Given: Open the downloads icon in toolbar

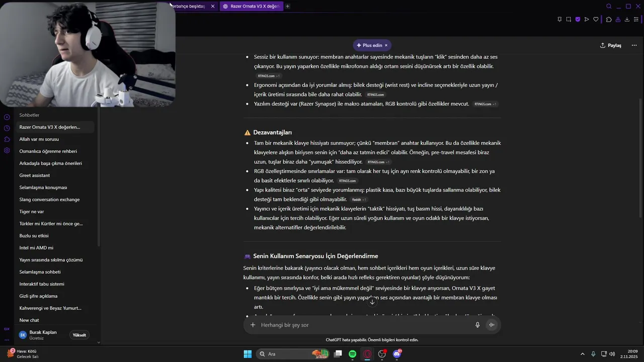Looking at the screenshot, I should point(627,20).
